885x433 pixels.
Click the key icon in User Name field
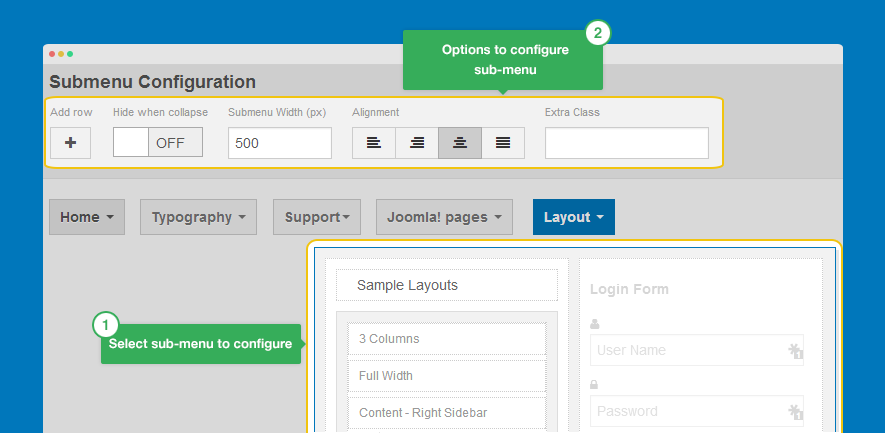796,351
